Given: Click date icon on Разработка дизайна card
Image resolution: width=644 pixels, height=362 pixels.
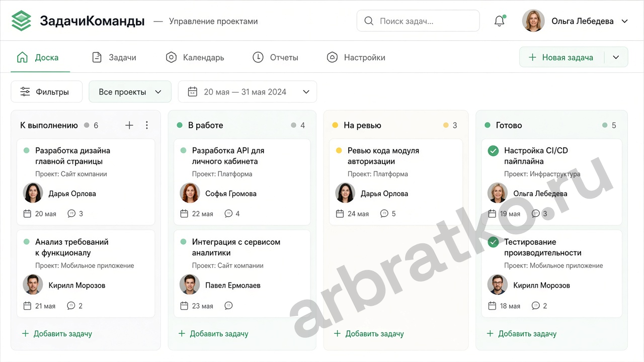Looking at the screenshot, I should click(x=27, y=214).
